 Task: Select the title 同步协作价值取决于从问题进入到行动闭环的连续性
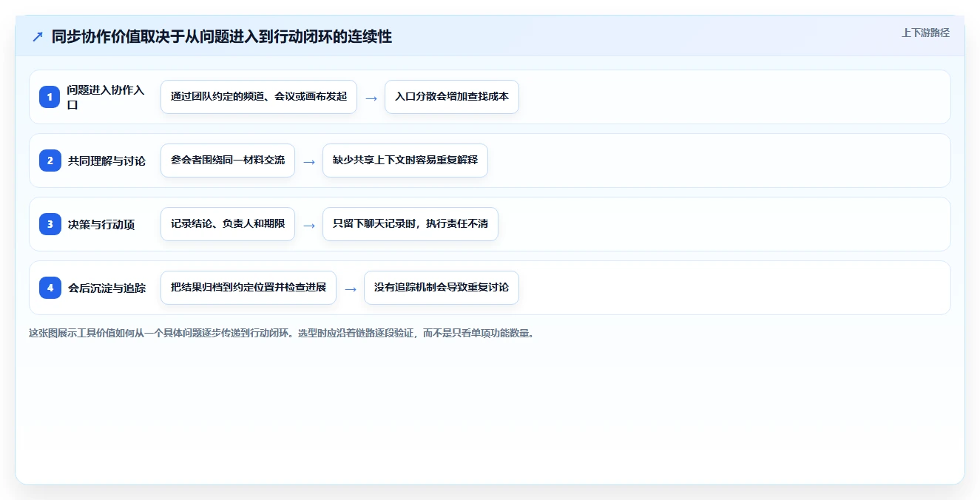222,37
